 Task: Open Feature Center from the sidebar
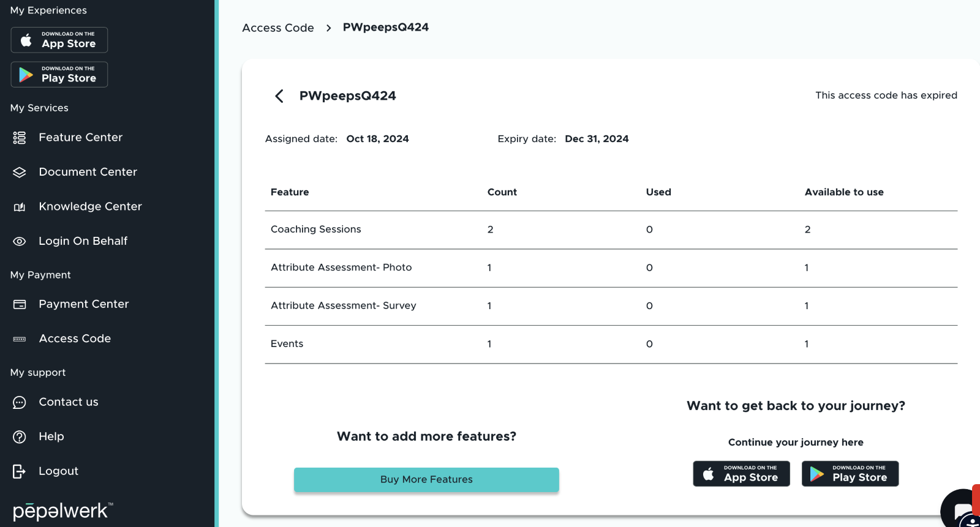click(x=80, y=138)
